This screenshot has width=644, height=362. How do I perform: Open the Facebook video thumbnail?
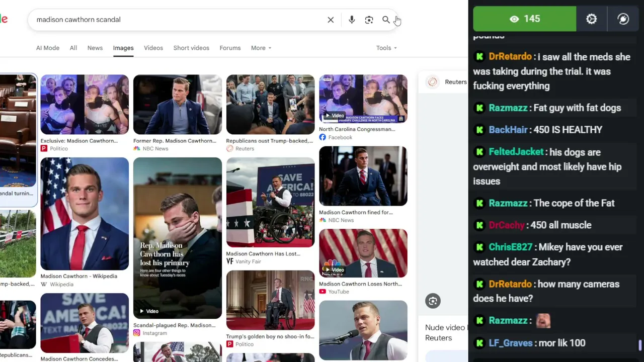(363, 99)
